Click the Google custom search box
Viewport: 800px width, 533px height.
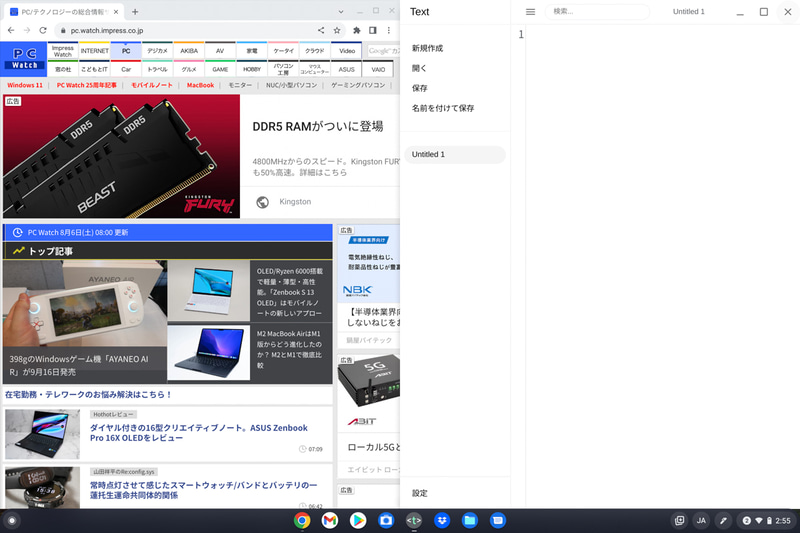(x=384, y=50)
